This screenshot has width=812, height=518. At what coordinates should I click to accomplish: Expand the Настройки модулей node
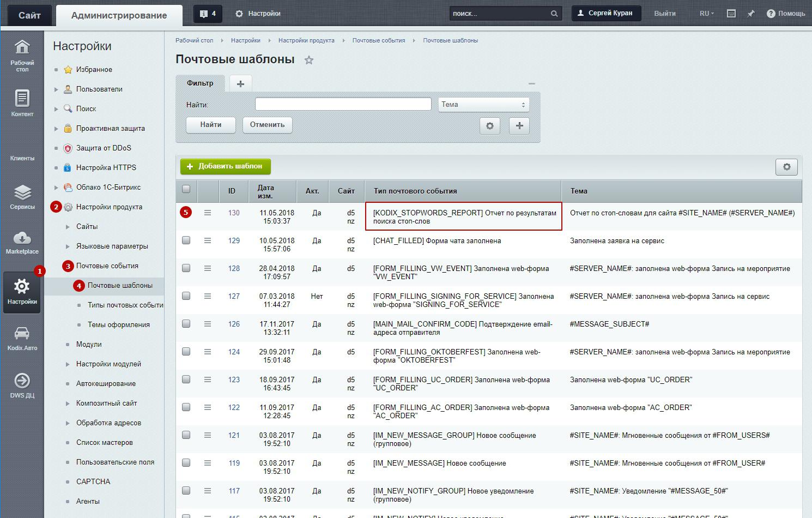pos(68,364)
